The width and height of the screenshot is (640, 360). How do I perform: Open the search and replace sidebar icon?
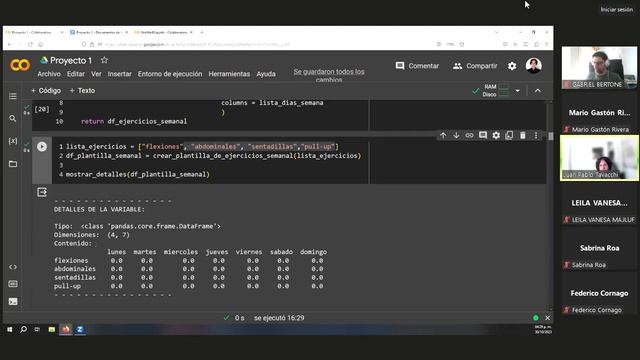(x=13, y=118)
